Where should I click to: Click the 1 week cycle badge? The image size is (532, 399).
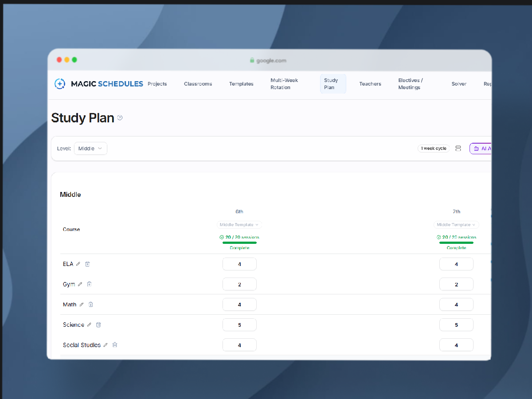[x=434, y=149]
